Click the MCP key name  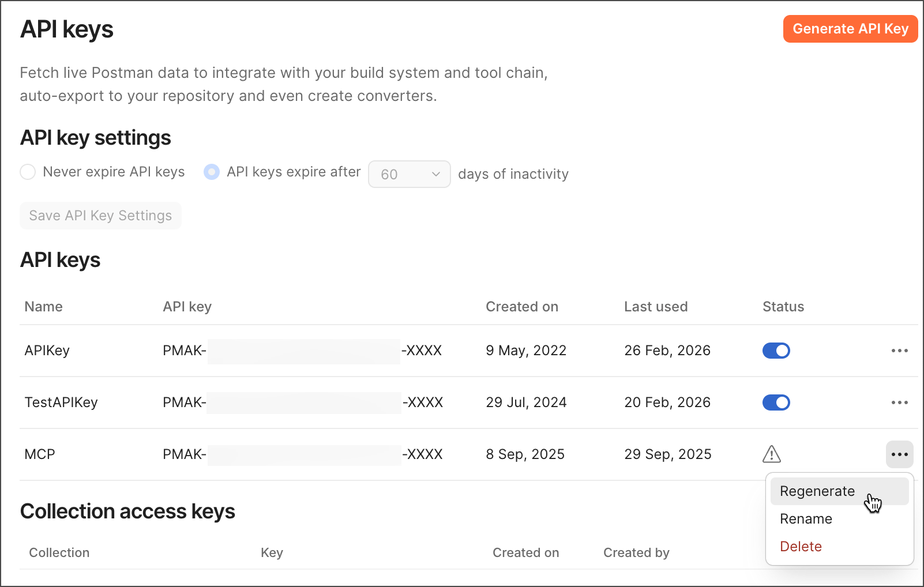40,454
